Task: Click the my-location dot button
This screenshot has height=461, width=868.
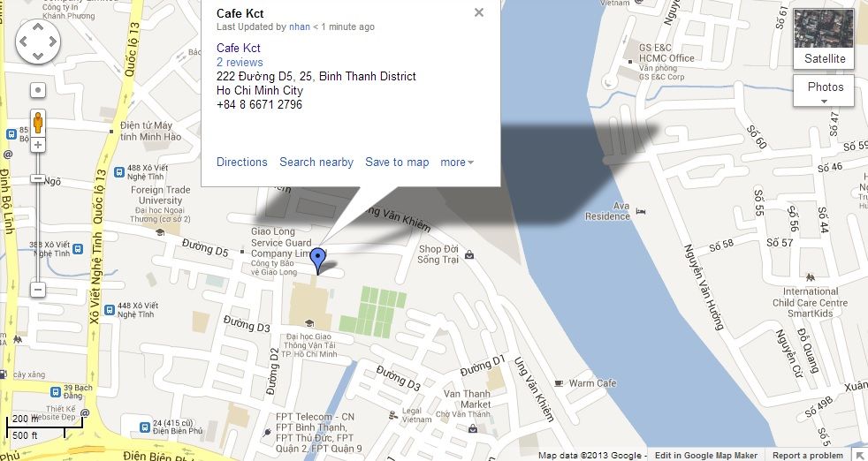Action: click(38, 90)
